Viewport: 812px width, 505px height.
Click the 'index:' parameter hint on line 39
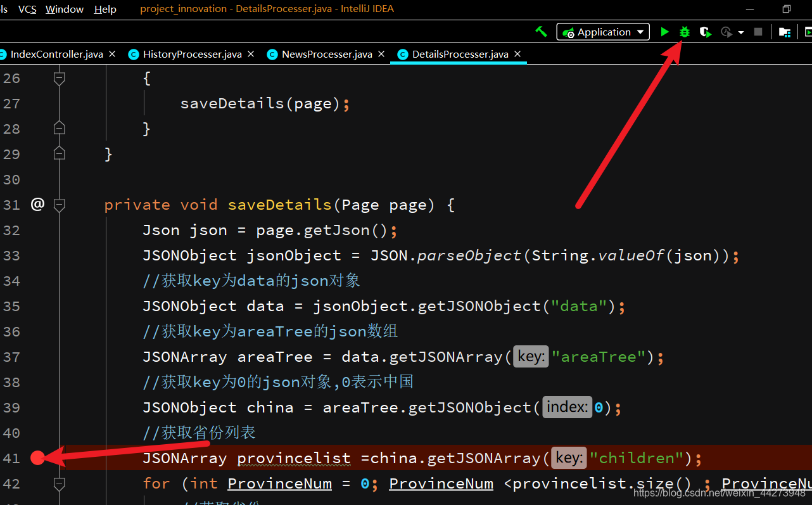[567, 407]
